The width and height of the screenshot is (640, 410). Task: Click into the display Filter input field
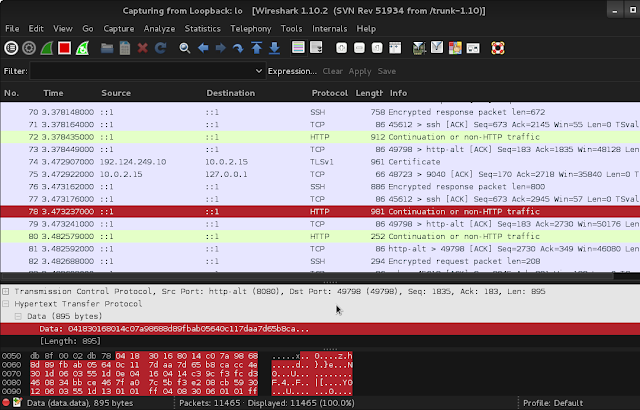coord(141,71)
